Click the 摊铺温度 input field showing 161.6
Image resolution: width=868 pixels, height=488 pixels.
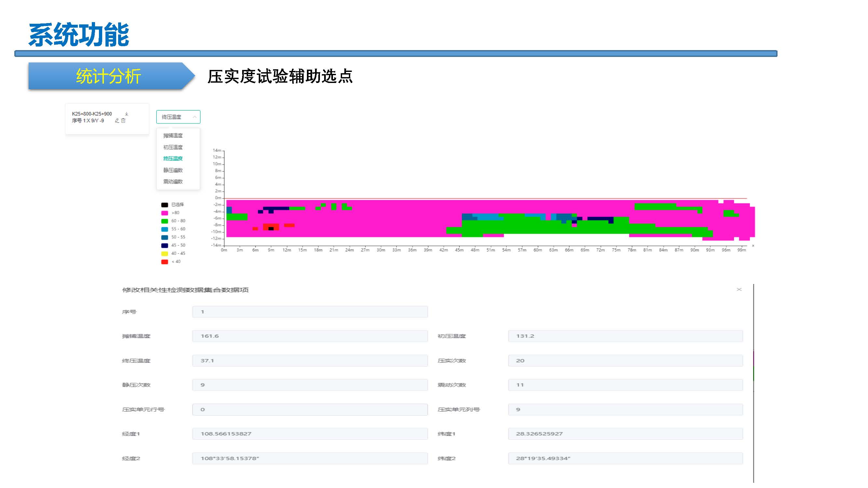coord(310,336)
